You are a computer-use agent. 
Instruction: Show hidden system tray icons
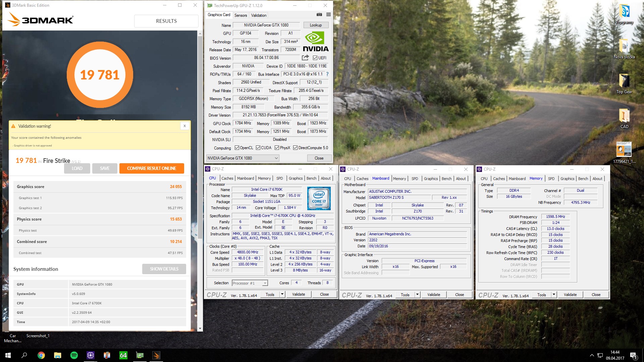coord(592,355)
